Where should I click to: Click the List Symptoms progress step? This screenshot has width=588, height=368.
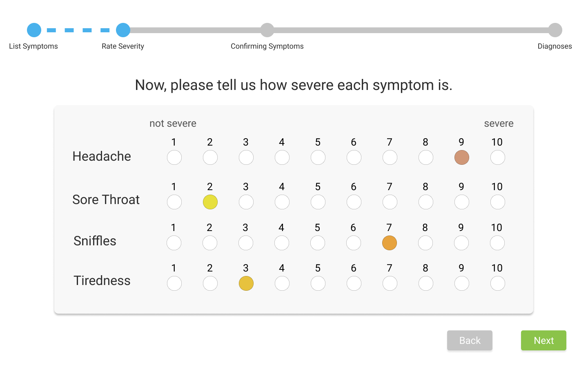[34, 29]
